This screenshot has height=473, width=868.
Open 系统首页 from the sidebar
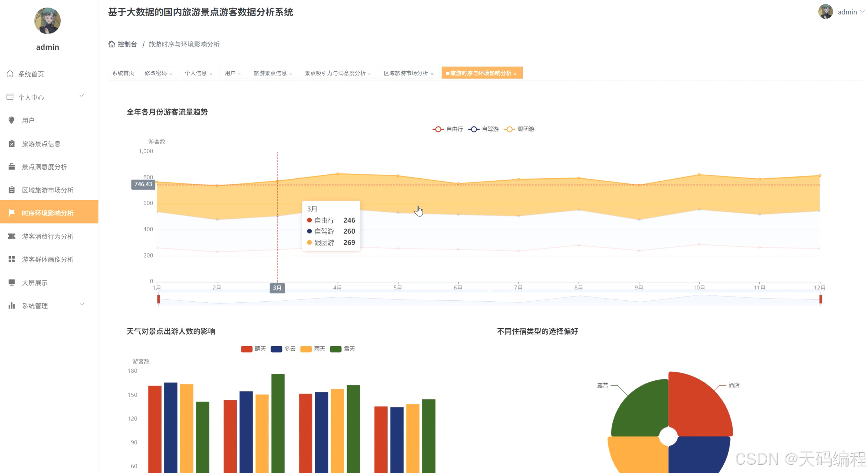[49, 74]
